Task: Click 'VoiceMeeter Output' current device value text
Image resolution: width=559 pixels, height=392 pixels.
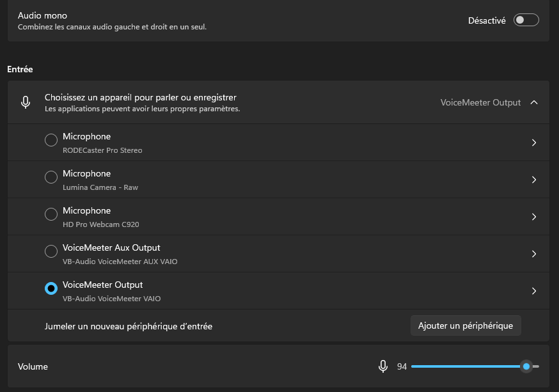Action: pyautogui.click(x=480, y=102)
